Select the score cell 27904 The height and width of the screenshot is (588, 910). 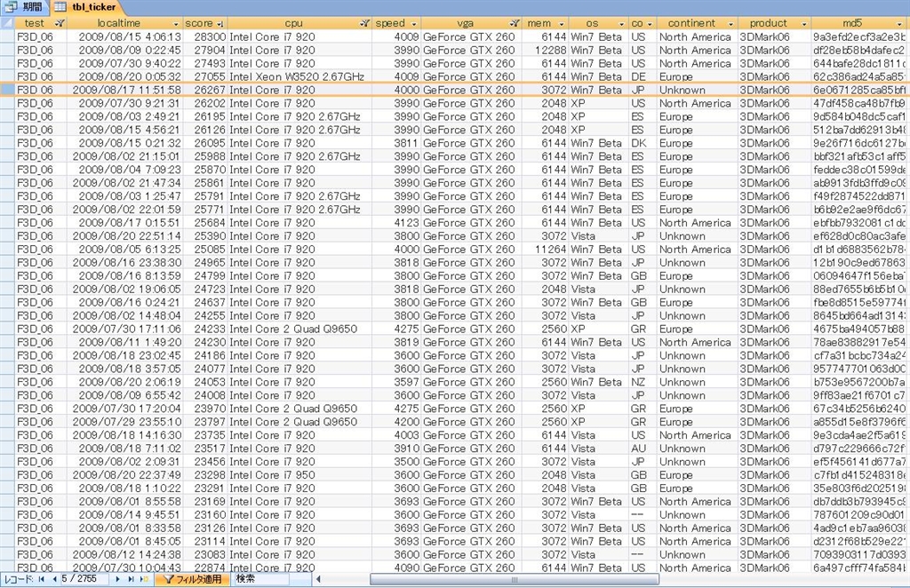pos(205,50)
